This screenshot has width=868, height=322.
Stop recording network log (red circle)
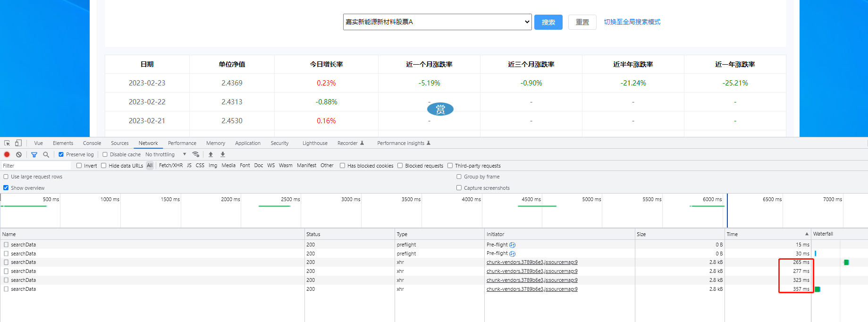tap(7, 154)
